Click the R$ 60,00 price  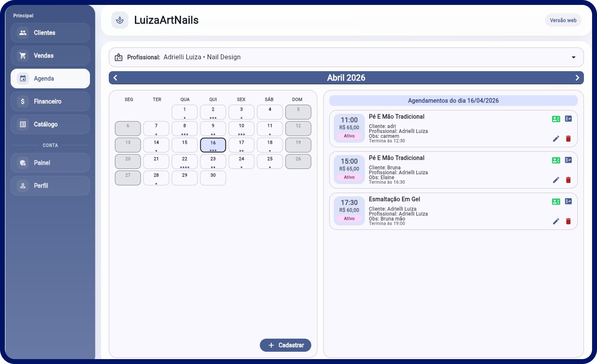click(349, 210)
